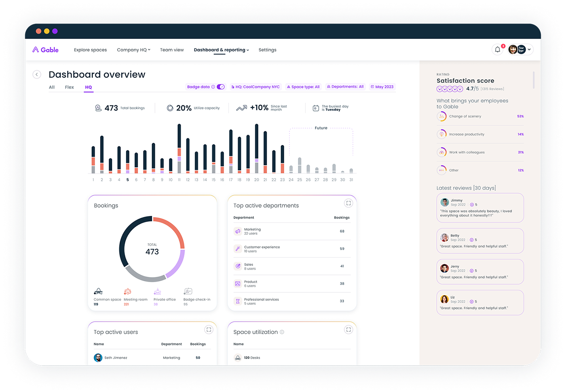The height and width of the screenshot is (392, 566).
Task: Expand the Top active users card
Action: pyautogui.click(x=209, y=330)
